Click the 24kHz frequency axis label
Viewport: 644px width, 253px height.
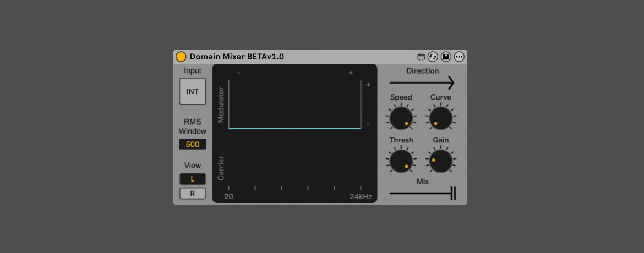click(361, 197)
